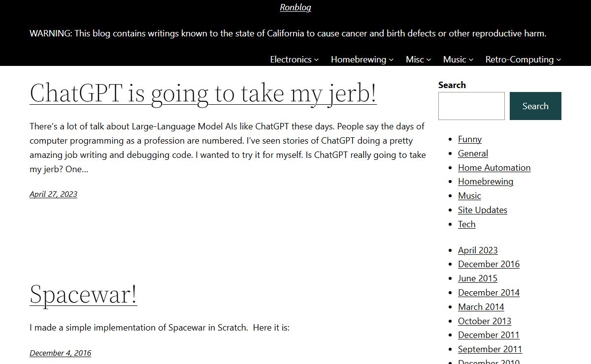Open the April 2023 archive link
This screenshot has width=591, height=364.
coord(478,250)
